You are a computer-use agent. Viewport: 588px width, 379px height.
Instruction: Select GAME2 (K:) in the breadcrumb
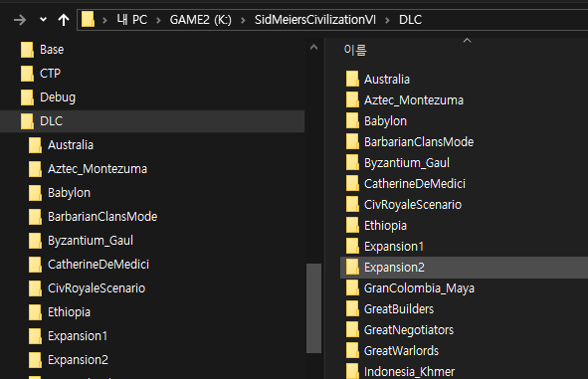(201, 20)
